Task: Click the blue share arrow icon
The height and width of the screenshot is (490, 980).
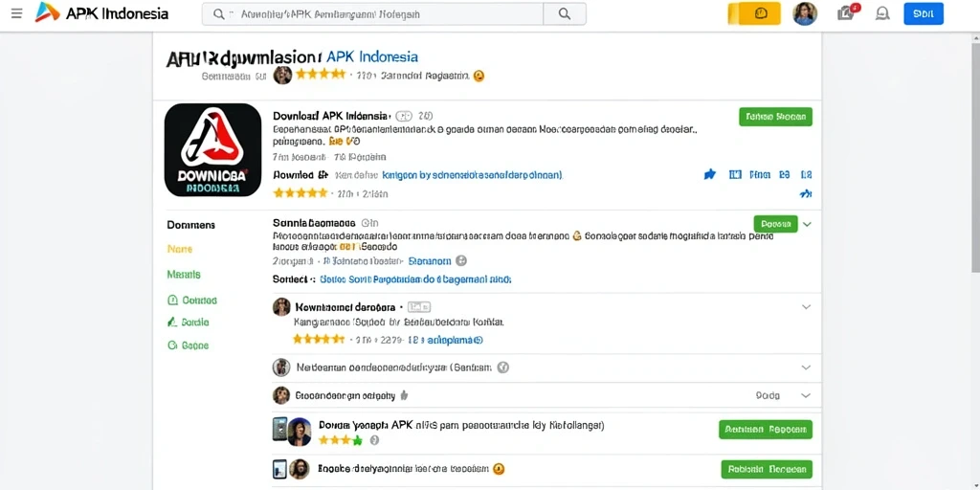Action: (806, 194)
